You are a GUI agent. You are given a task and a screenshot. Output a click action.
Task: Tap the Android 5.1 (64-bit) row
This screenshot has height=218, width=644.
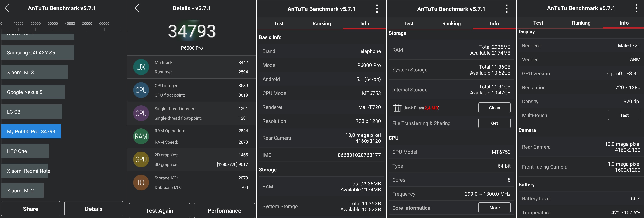[x=322, y=79]
